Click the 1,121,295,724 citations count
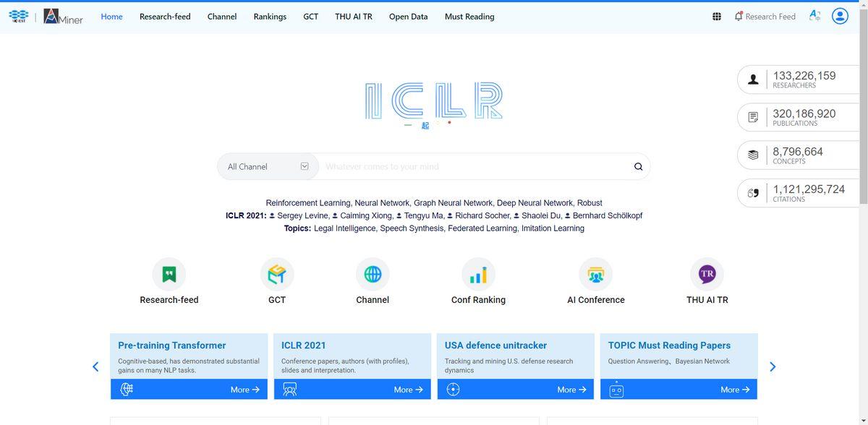 pos(809,189)
